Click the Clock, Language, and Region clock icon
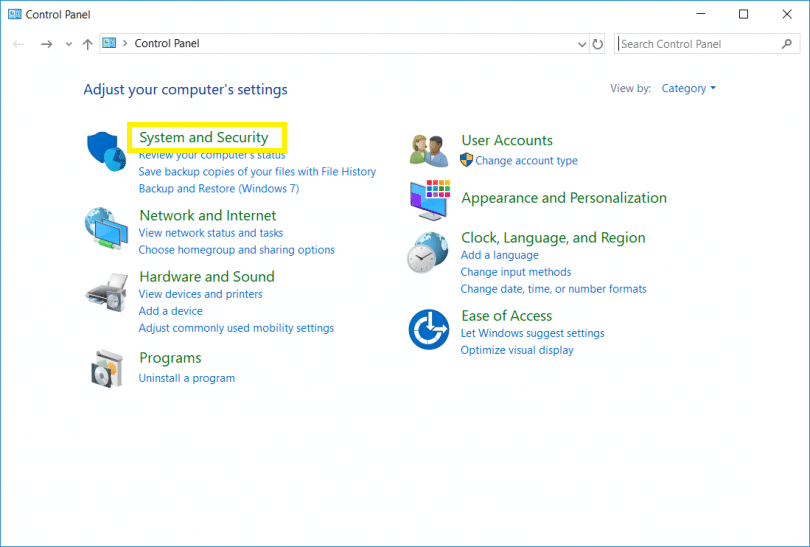Screen dimensions: 810x547 coord(428,252)
